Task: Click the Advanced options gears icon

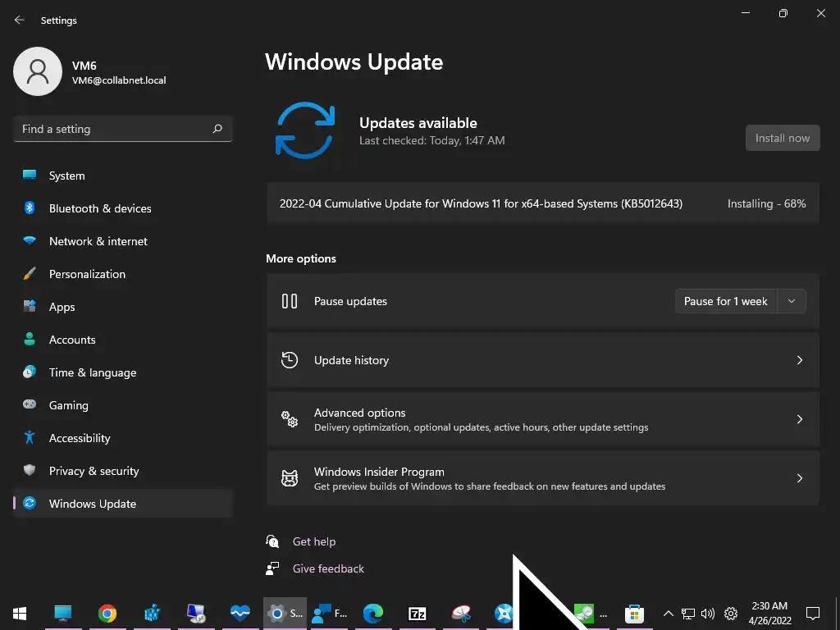Action: [290, 419]
